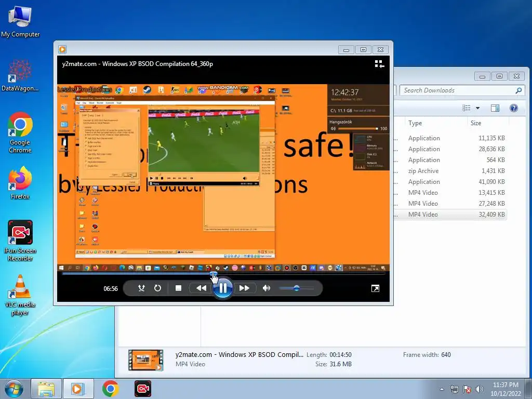Open the Windows Start menu

14,389
